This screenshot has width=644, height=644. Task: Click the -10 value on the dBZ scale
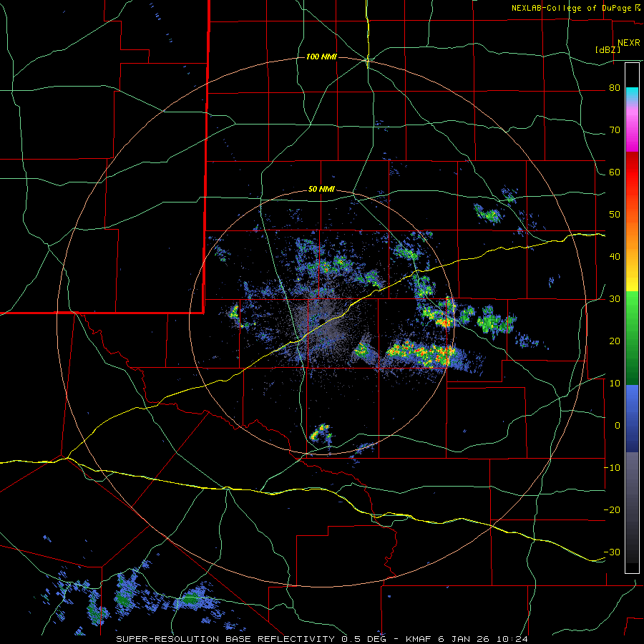pos(612,468)
